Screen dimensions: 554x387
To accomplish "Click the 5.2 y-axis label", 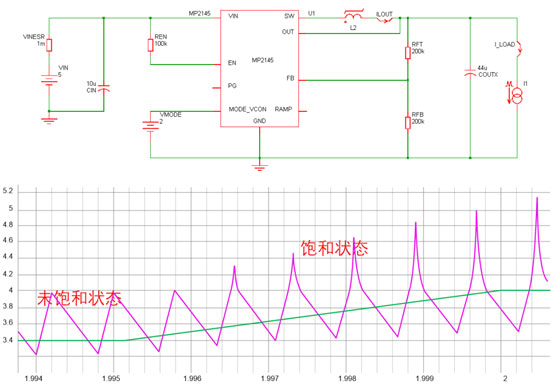I will [x=8, y=191].
